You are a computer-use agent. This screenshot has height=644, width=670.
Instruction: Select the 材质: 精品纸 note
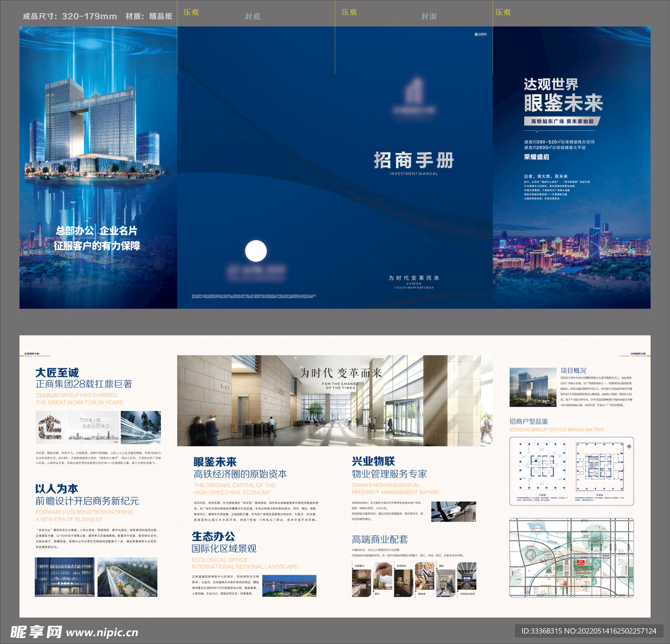[x=149, y=16]
